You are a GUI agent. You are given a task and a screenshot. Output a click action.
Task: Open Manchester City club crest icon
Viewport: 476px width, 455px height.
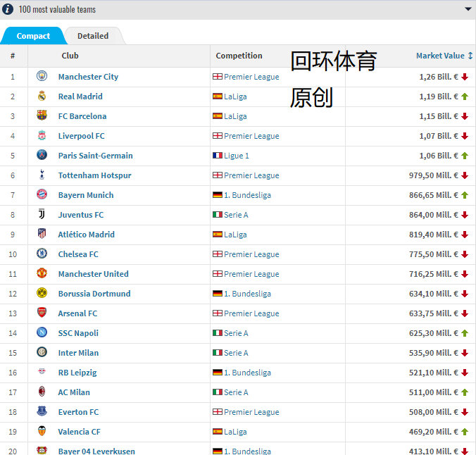(x=42, y=75)
